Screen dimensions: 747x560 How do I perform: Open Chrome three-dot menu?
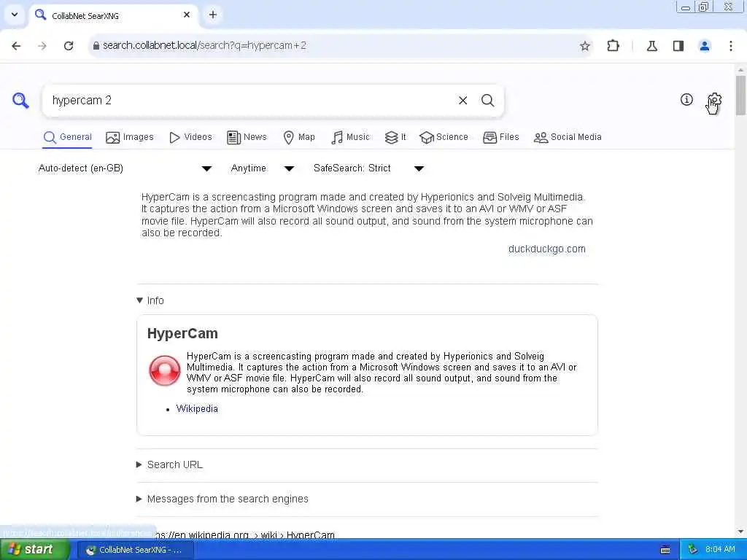coord(731,46)
